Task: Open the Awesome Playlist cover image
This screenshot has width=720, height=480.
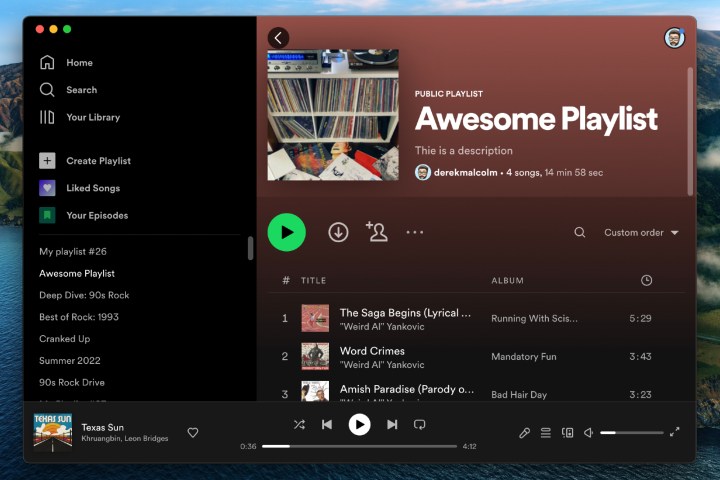Action: [x=333, y=115]
